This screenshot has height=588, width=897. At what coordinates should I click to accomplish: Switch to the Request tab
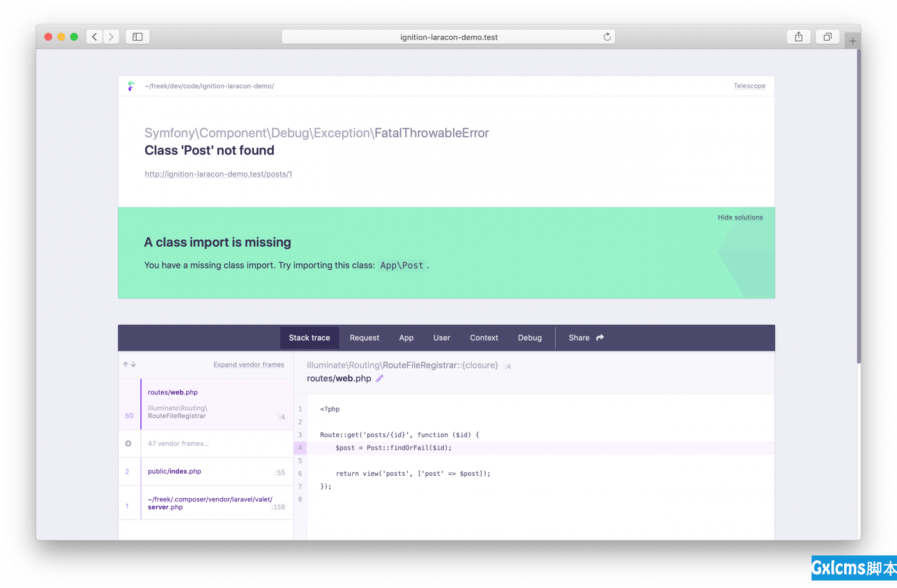[x=364, y=338]
